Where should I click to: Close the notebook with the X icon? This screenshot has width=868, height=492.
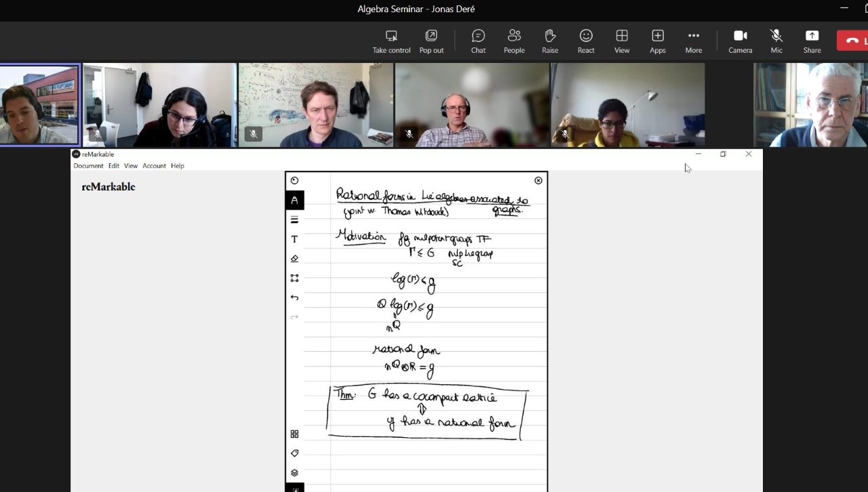pos(538,180)
